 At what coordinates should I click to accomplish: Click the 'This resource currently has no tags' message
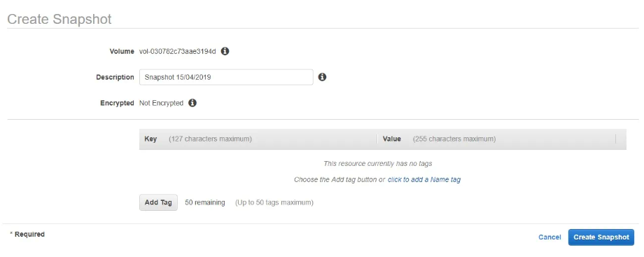(x=378, y=164)
